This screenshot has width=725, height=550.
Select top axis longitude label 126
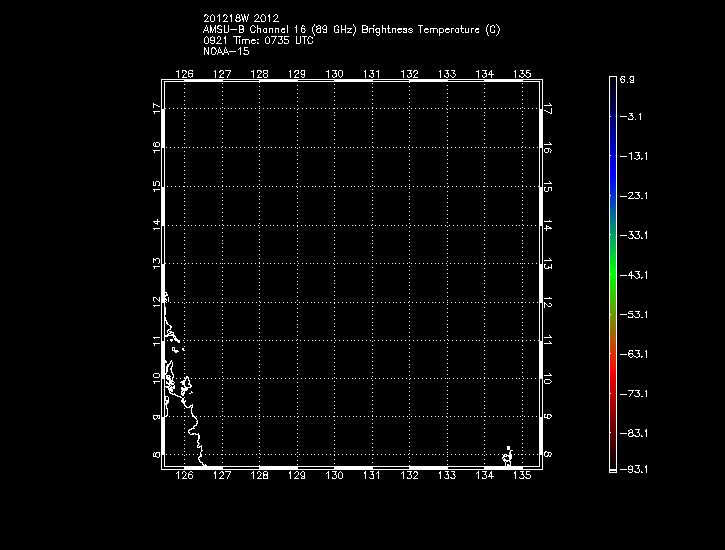click(x=184, y=74)
